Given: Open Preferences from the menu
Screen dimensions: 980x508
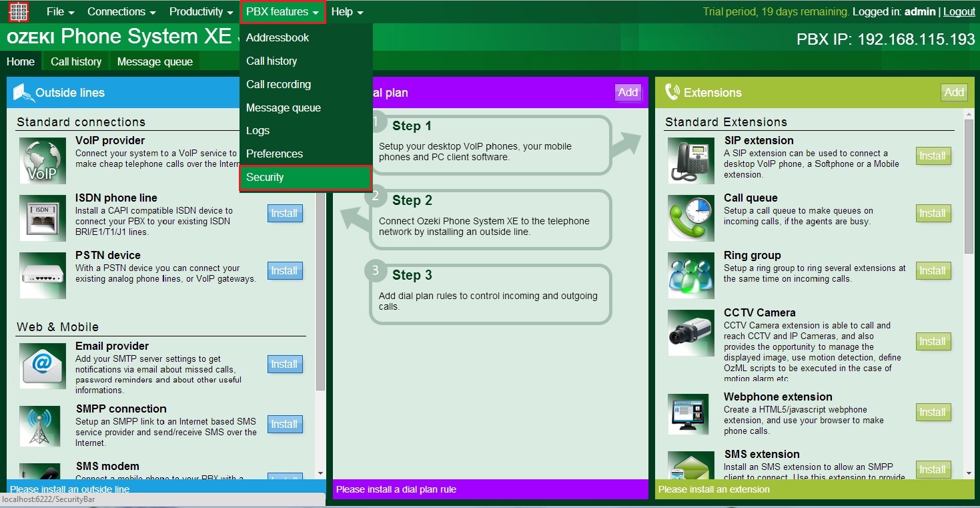Looking at the screenshot, I should 306,154.
